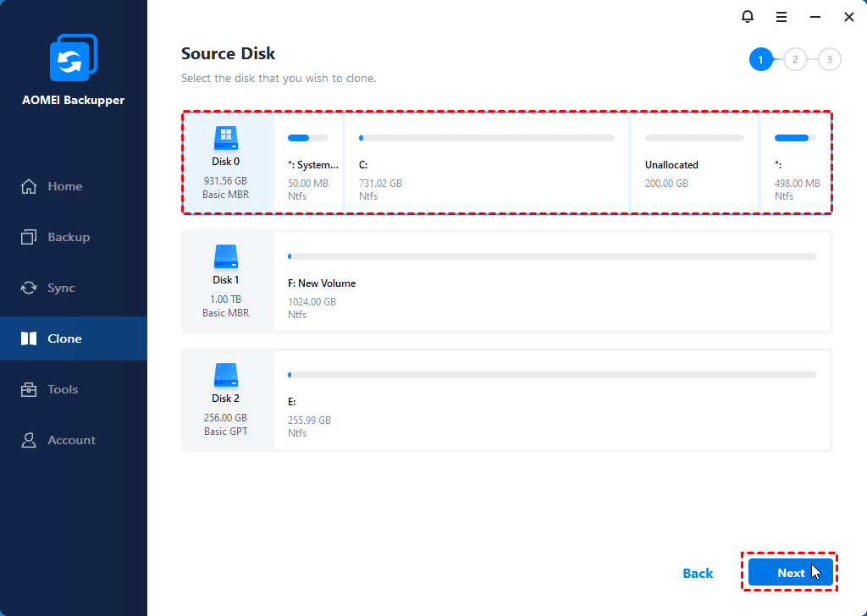Select the Disk 1 drive icon
Image resolution: width=867 pixels, height=616 pixels.
(x=225, y=256)
